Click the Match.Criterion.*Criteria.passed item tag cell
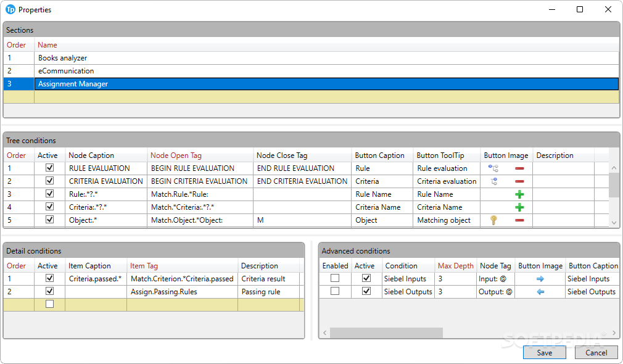Image resolution: width=623 pixels, height=364 pixels. pos(182,279)
